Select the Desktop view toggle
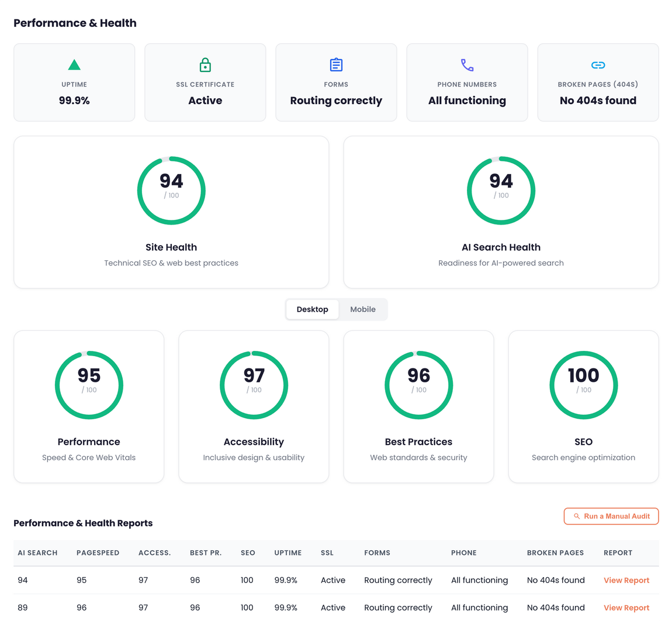This screenshot has height=621, width=672. click(312, 309)
